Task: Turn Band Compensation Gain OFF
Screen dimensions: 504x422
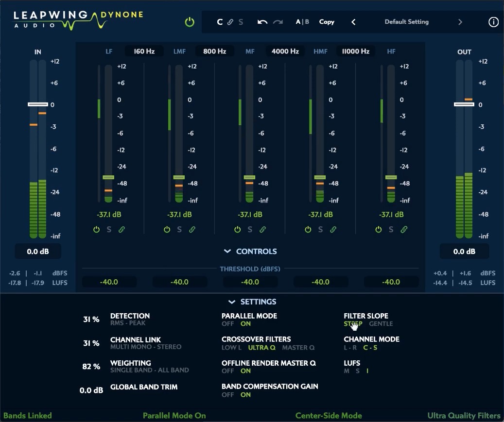Action: (x=227, y=395)
